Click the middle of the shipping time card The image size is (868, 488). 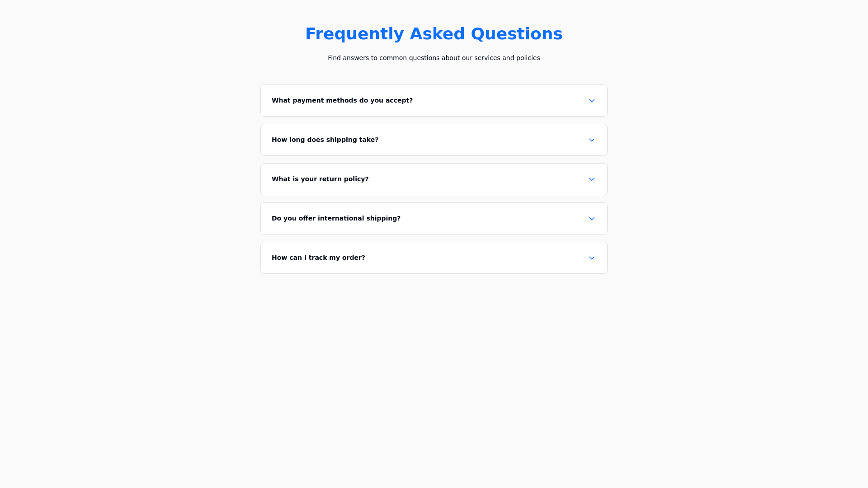(x=434, y=140)
